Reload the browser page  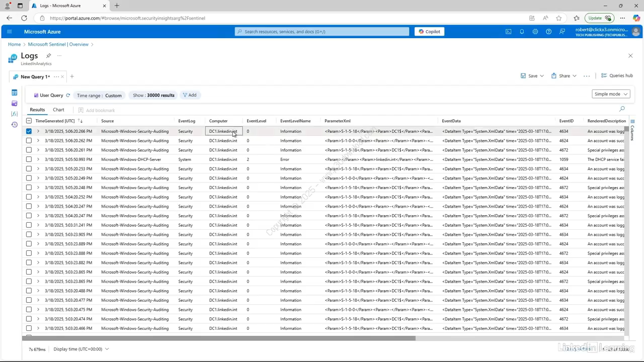pyautogui.click(x=24, y=18)
